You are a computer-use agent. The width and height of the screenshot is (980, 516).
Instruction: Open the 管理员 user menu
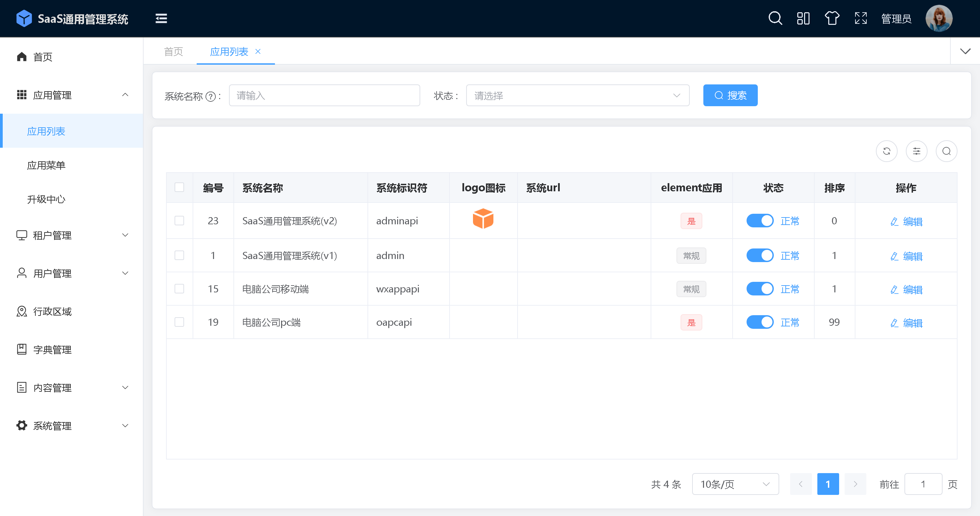[x=896, y=19]
